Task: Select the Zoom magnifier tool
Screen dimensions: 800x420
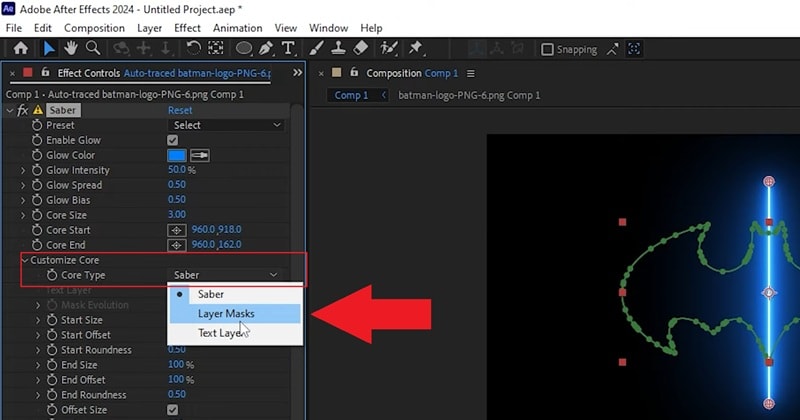Action: 93,48
